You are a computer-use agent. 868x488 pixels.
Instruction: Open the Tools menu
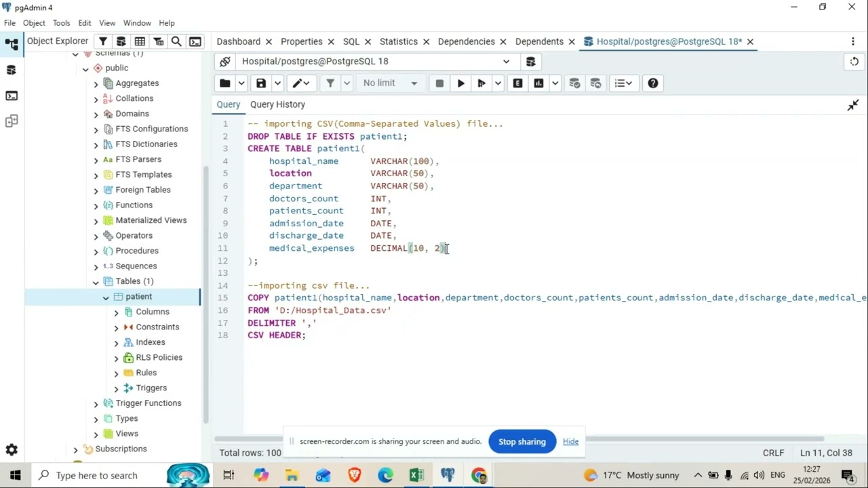point(61,23)
